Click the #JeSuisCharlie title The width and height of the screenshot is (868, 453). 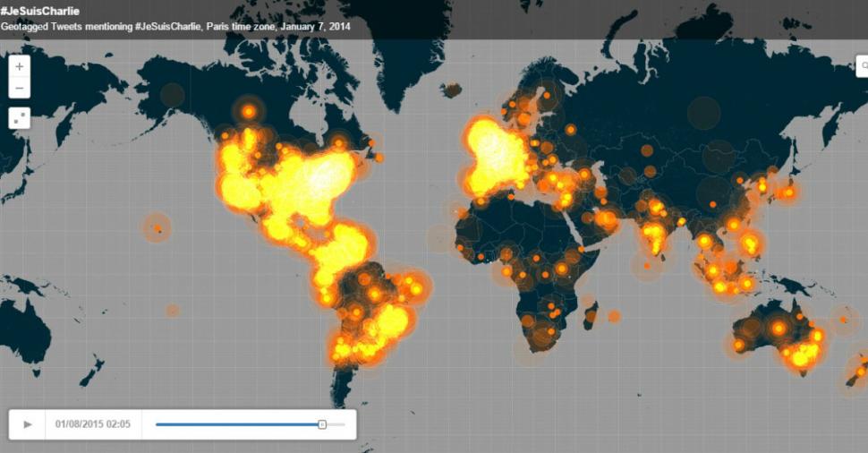pyautogui.click(x=40, y=11)
